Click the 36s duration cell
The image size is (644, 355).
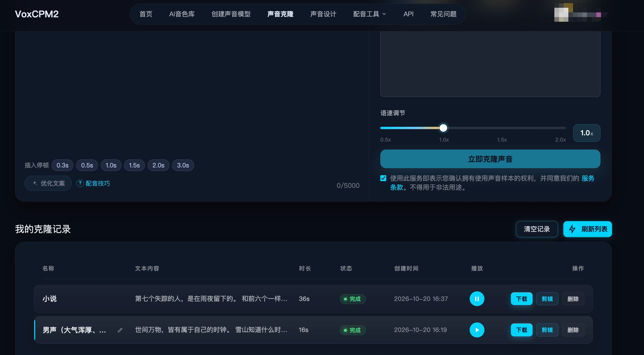pyautogui.click(x=304, y=299)
